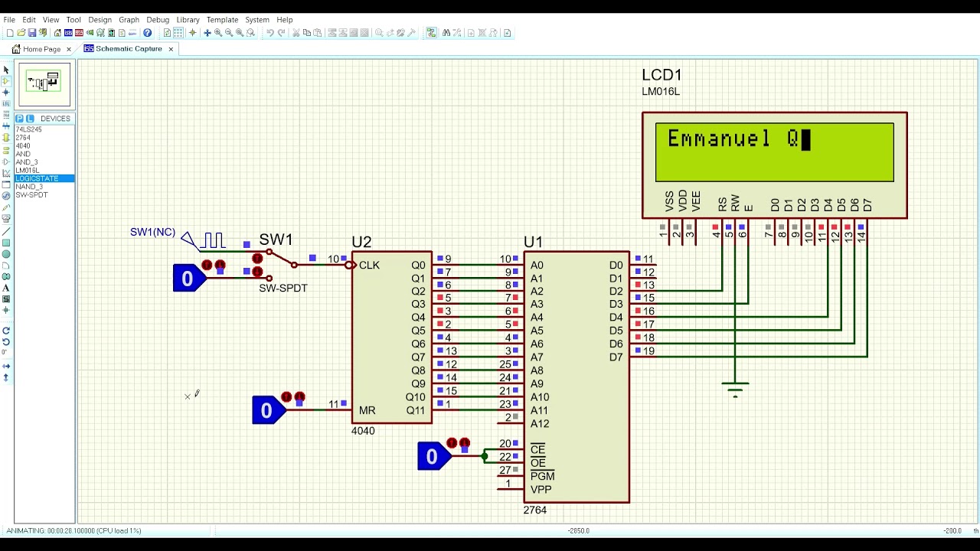Select LM016L in the devices list
The image size is (980, 551).
click(x=44, y=171)
